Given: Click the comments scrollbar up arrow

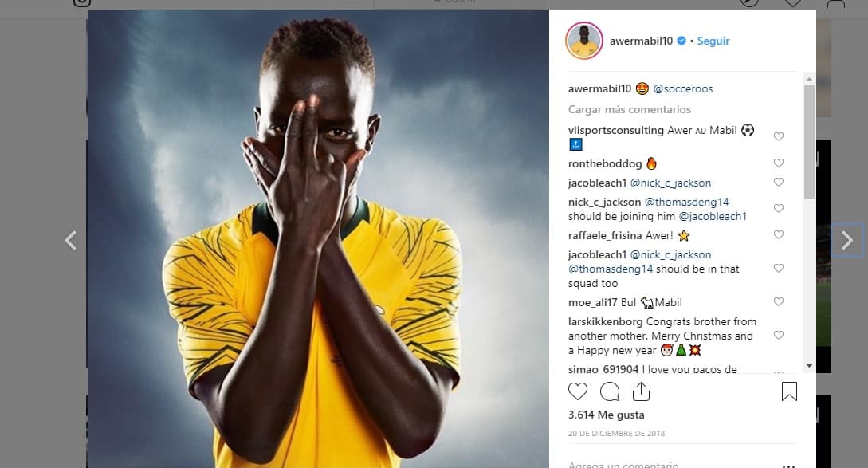Looking at the screenshot, I should point(809,79).
